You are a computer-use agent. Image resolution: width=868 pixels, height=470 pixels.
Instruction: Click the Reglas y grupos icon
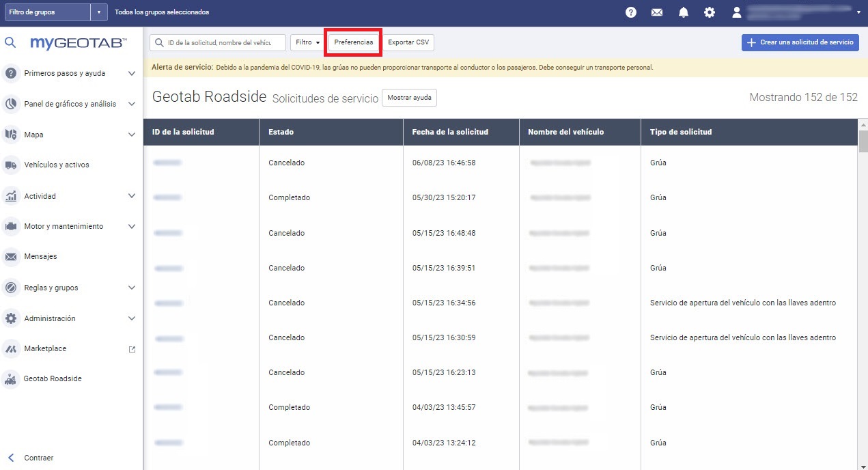tap(11, 288)
